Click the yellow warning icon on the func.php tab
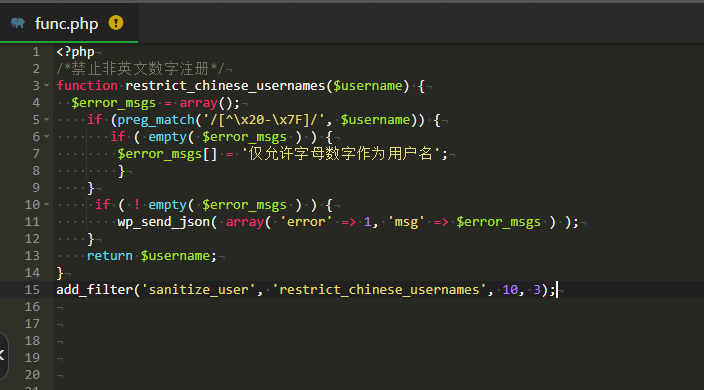This screenshot has height=390, width=704. click(x=116, y=22)
